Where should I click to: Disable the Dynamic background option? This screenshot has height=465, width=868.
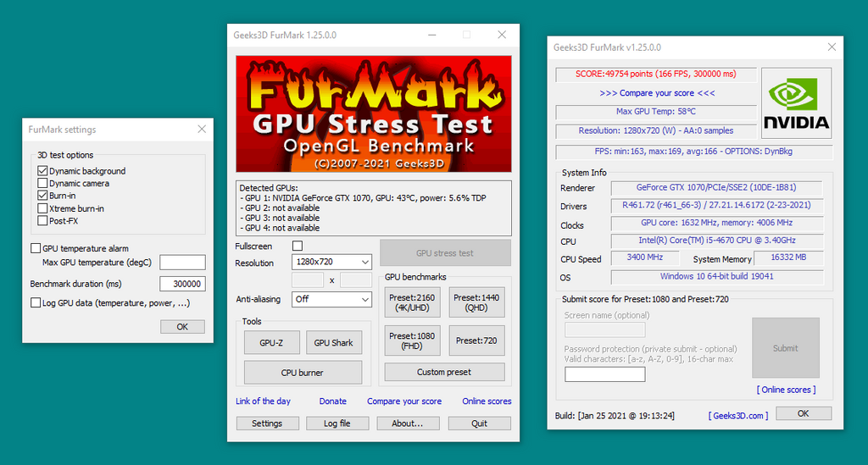(x=42, y=171)
